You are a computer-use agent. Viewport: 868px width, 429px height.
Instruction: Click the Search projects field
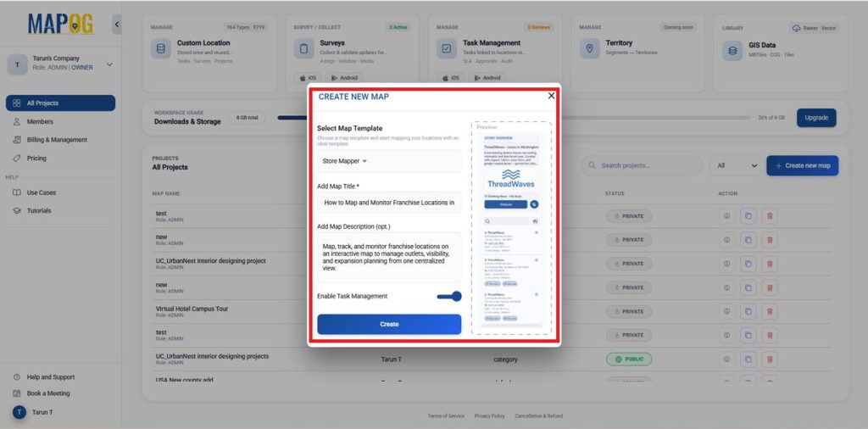coord(642,165)
